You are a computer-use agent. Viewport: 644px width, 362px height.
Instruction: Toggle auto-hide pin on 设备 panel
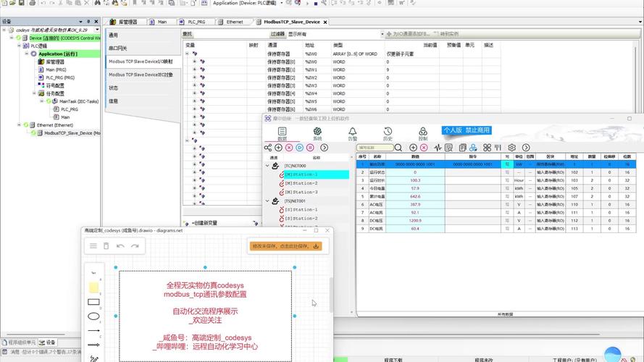(x=88, y=21)
